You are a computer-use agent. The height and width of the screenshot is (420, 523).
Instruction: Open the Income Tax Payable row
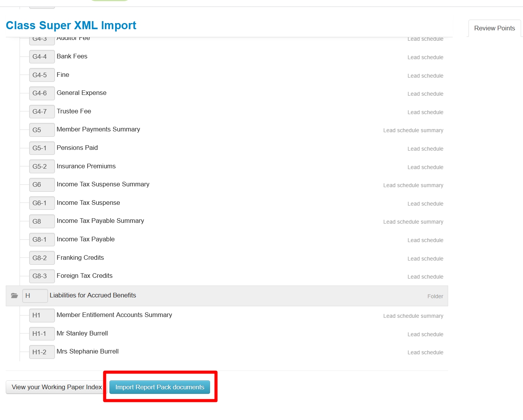coord(86,239)
